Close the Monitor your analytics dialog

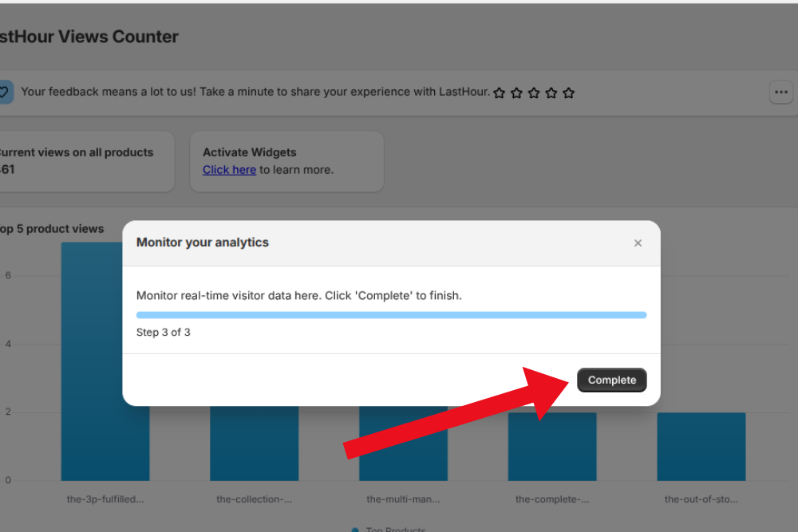638,243
